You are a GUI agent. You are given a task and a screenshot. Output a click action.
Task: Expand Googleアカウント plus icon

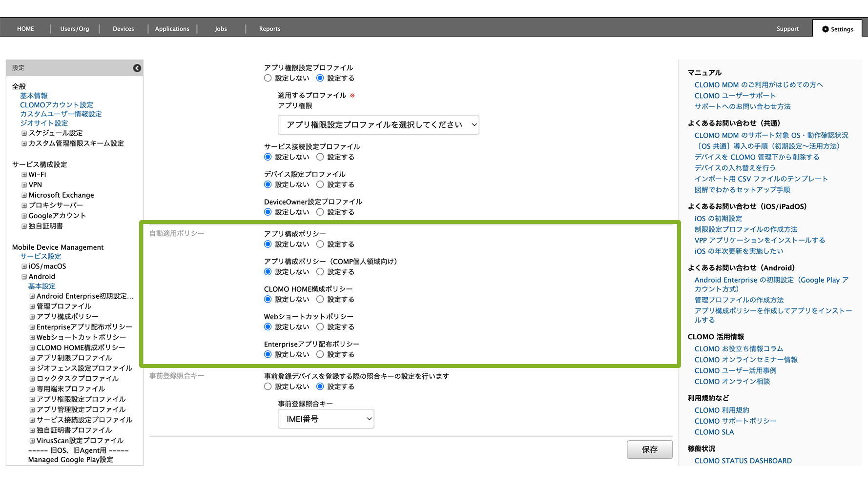click(24, 216)
